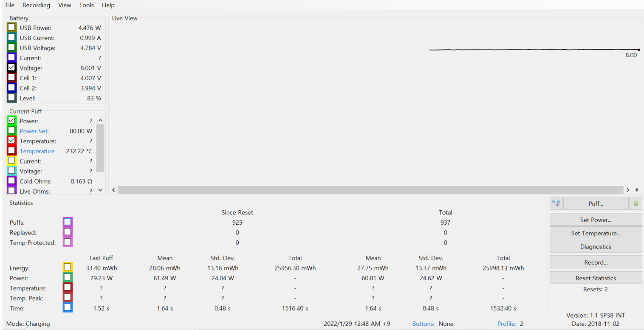Open the Recording menu
This screenshot has width=644, height=330.
point(36,5)
